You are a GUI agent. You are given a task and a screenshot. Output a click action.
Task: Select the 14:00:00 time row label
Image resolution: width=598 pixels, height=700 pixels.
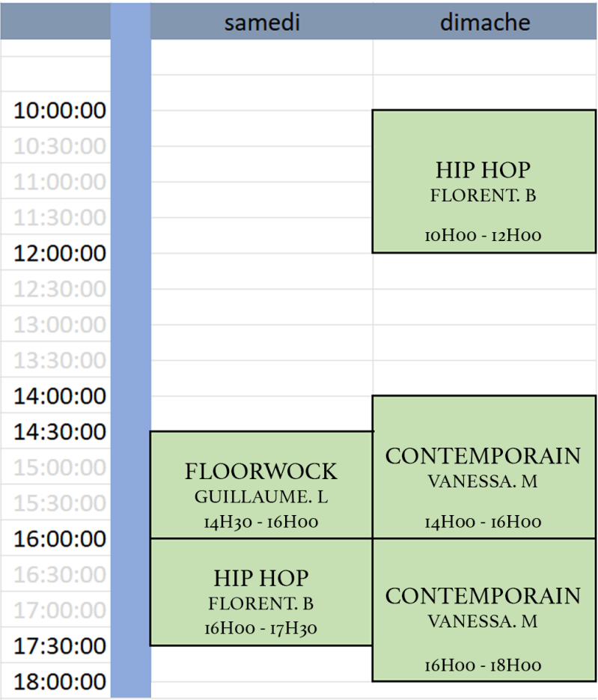(60, 396)
